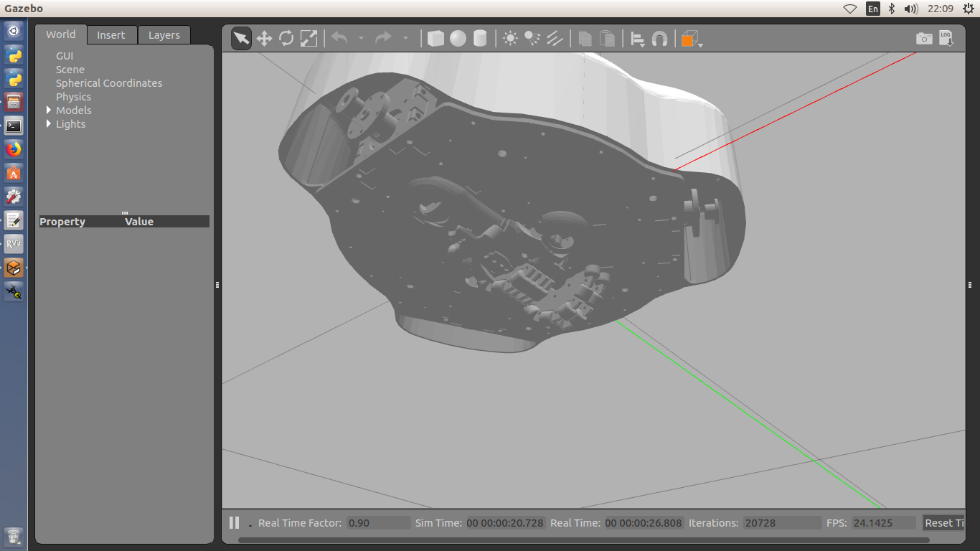Add a point light
This screenshot has height=551, width=980.
click(x=510, y=38)
